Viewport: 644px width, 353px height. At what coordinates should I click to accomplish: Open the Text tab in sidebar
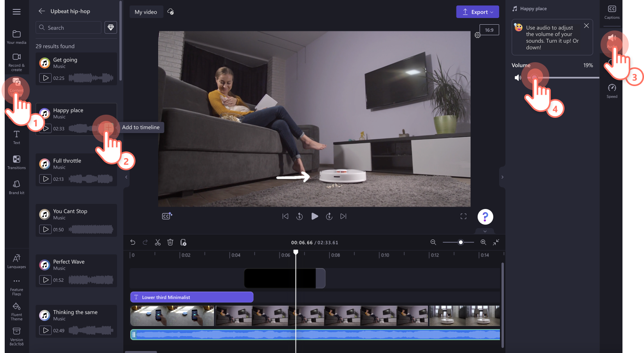click(16, 137)
